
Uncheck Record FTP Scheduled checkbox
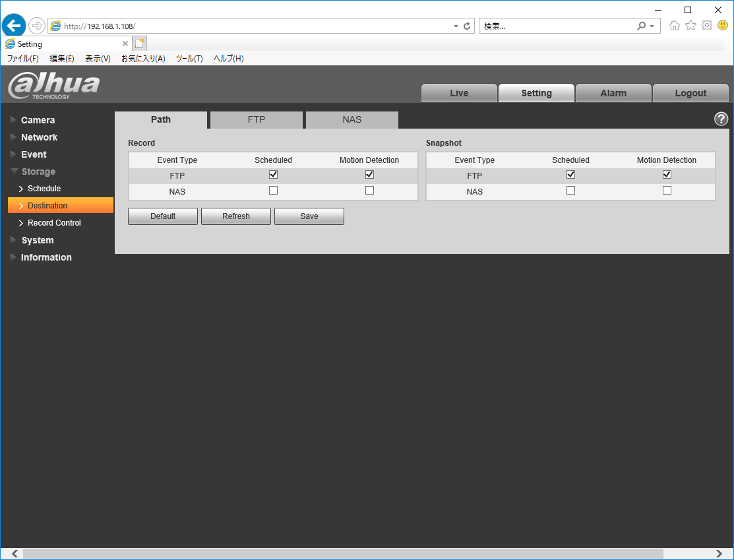coord(274,175)
